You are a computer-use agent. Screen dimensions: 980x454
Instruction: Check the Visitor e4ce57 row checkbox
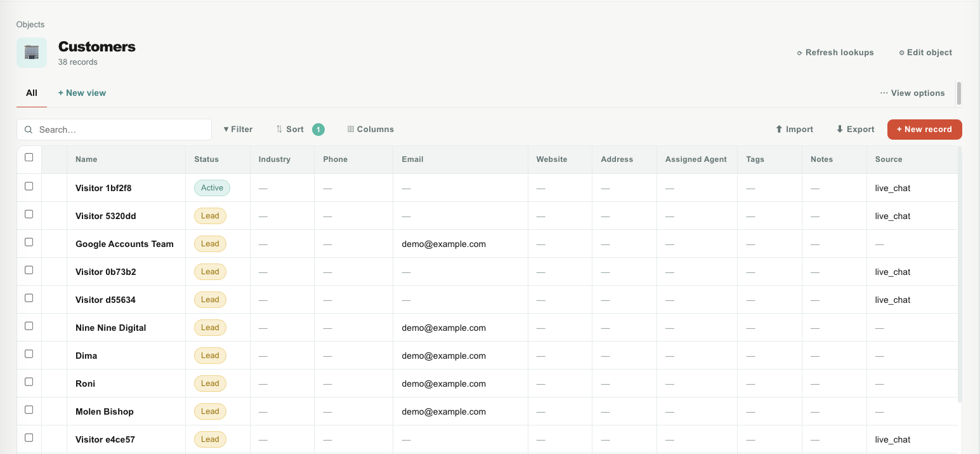click(x=29, y=438)
